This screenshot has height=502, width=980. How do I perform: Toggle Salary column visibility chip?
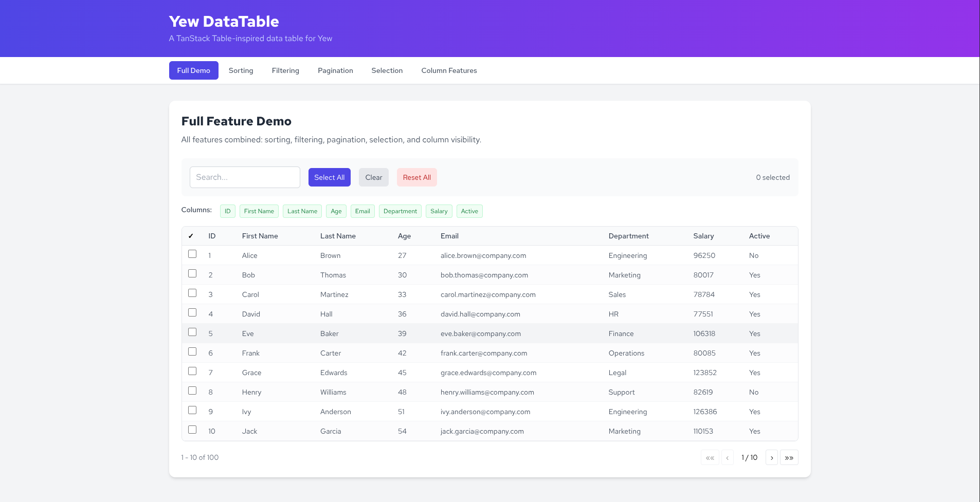(439, 211)
